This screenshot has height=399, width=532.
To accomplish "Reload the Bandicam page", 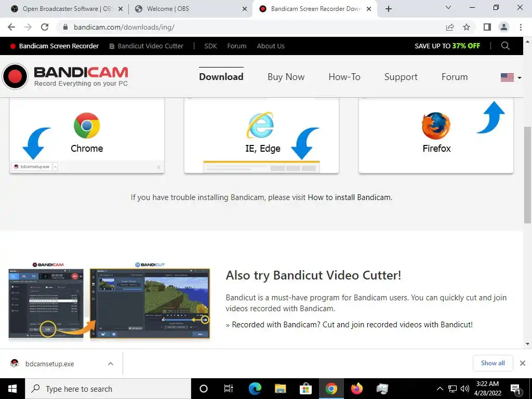I will (45, 27).
